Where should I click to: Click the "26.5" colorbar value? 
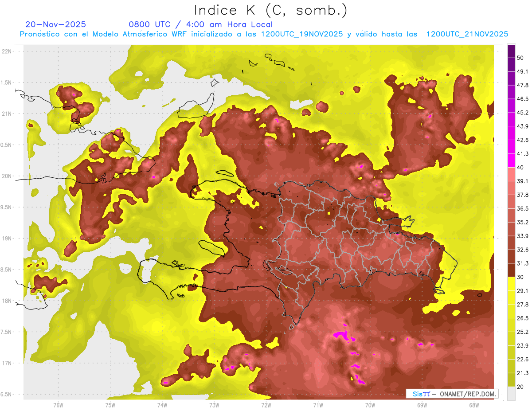[522, 318]
